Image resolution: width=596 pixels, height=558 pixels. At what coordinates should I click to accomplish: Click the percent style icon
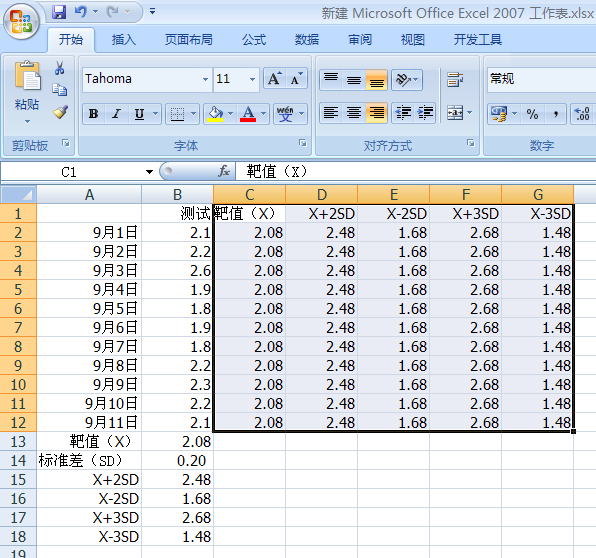(532, 114)
